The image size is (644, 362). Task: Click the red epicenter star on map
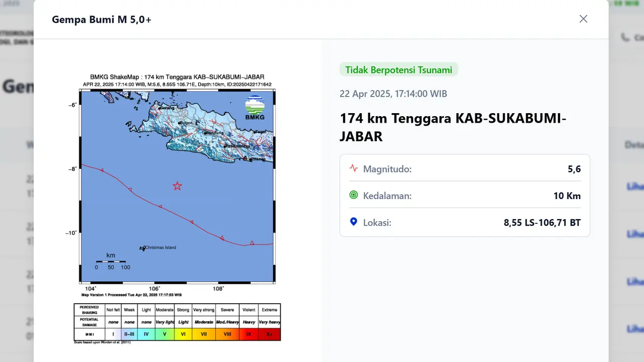coord(177,186)
